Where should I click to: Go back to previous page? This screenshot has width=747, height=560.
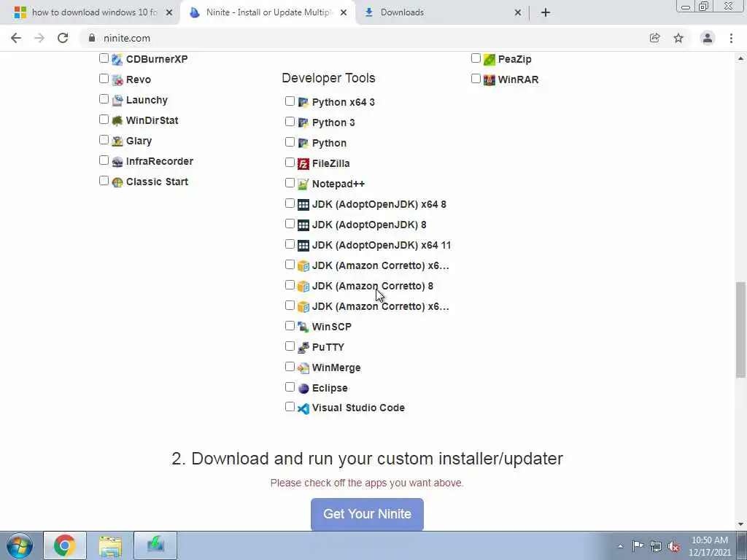16,38
